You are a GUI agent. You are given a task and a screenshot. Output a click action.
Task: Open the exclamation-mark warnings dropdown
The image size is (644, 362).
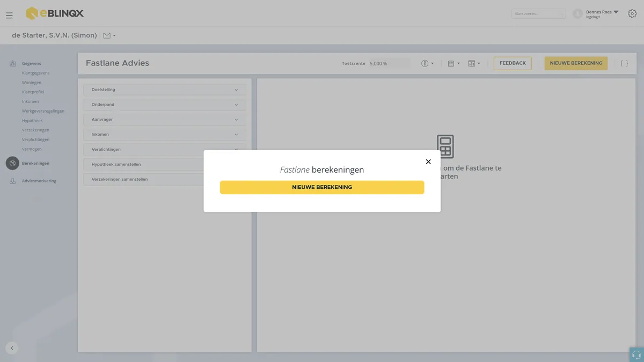click(427, 63)
